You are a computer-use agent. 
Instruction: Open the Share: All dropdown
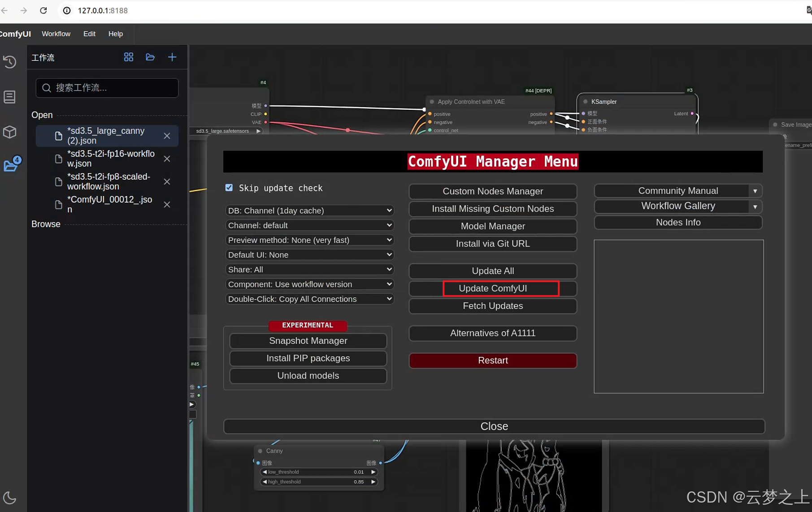309,269
